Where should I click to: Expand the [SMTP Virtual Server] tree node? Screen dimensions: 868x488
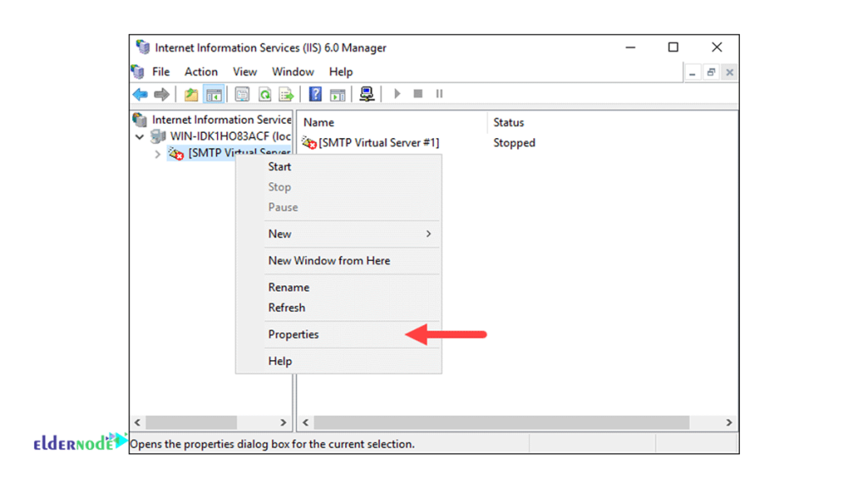pyautogui.click(x=157, y=153)
